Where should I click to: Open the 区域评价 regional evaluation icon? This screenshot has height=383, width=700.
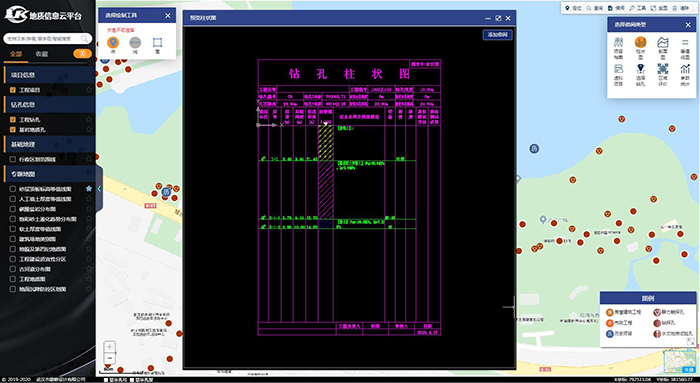[662, 75]
